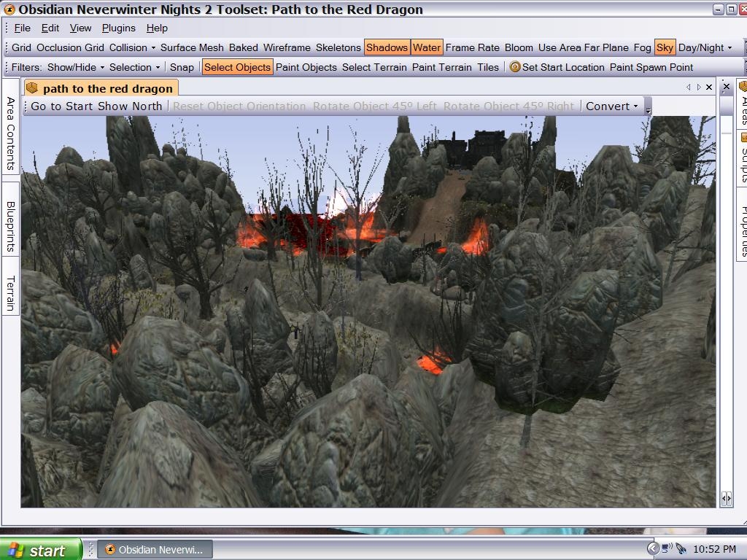Open the Convert dropdown menu
The width and height of the screenshot is (747, 560).
[611, 106]
